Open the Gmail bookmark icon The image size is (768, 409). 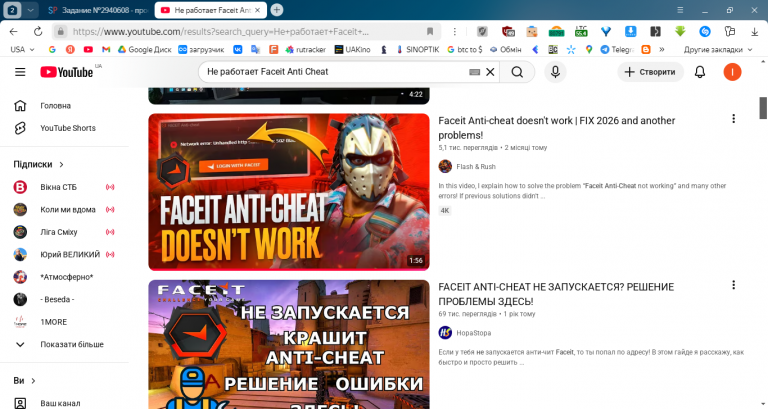coord(106,49)
